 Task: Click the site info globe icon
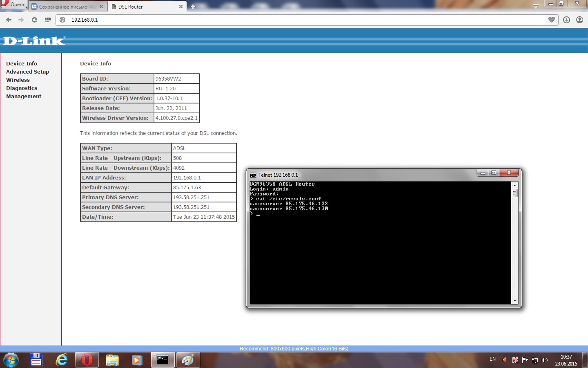point(62,20)
